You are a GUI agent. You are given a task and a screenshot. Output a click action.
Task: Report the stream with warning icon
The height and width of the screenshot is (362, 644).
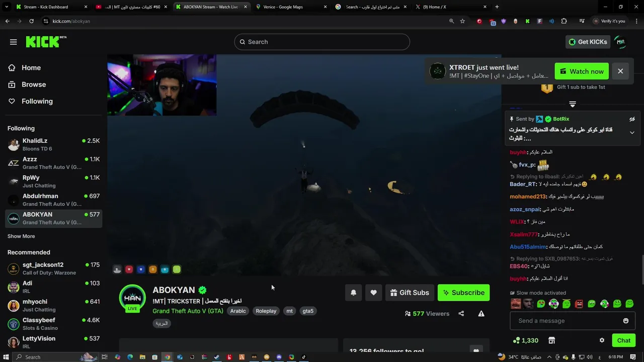pyautogui.click(x=481, y=314)
